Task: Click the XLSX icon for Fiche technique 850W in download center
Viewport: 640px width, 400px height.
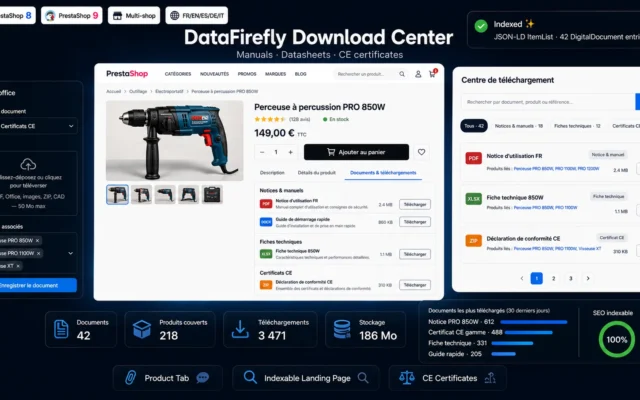Action: tap(473, 199)
